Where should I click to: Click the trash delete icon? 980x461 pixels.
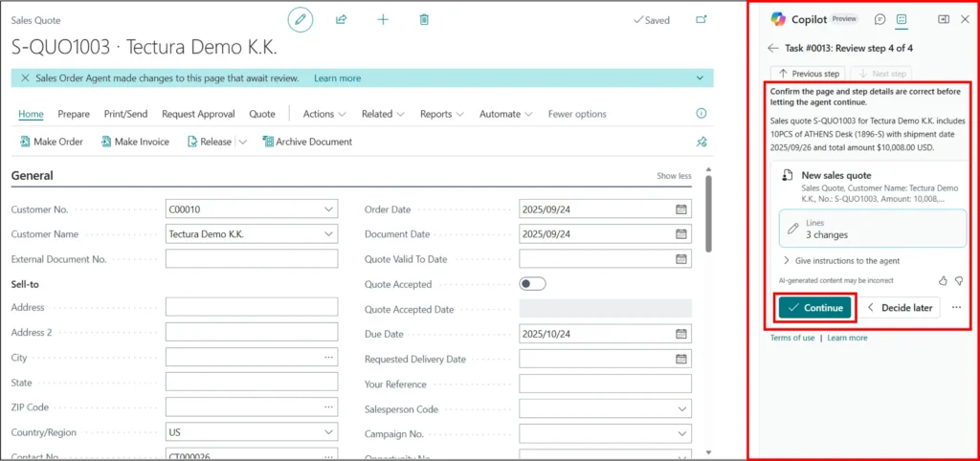(424, 19)
